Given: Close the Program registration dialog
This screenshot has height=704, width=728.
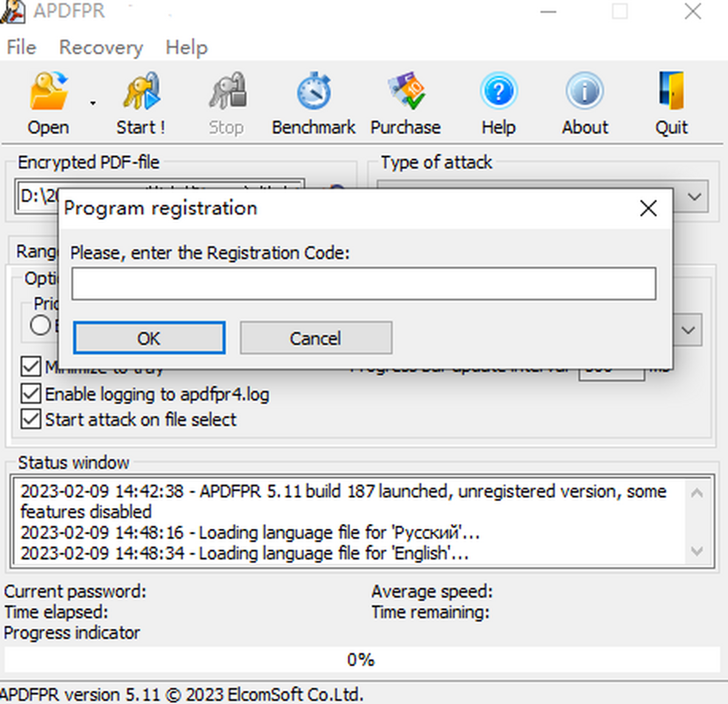Looking at the screenshot, I should (x=649, y=209).
